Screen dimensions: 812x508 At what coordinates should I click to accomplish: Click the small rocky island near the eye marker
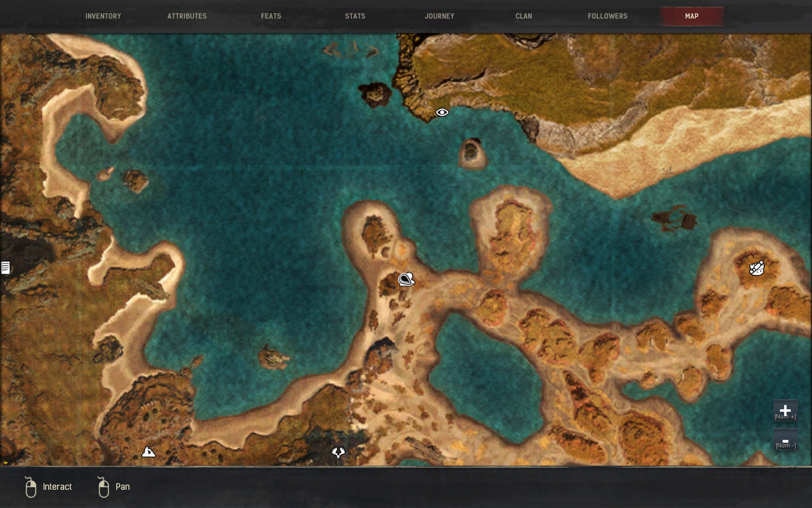pyautogui.click(x=375, y=94)
